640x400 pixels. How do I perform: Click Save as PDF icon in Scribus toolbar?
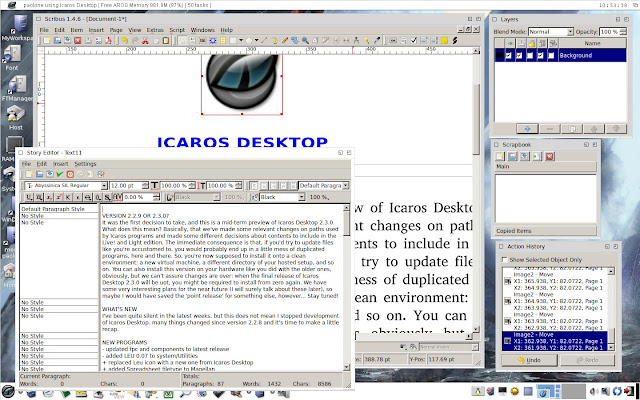(x=108, y=40)
